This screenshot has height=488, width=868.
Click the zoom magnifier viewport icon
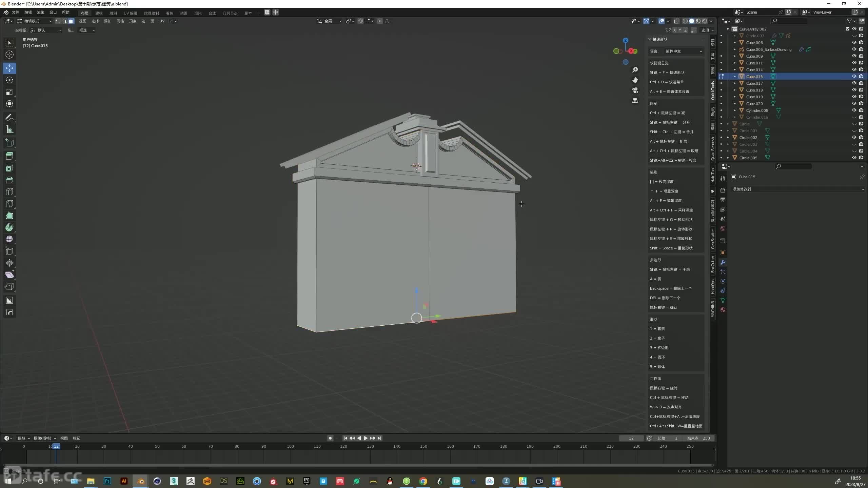635,70
